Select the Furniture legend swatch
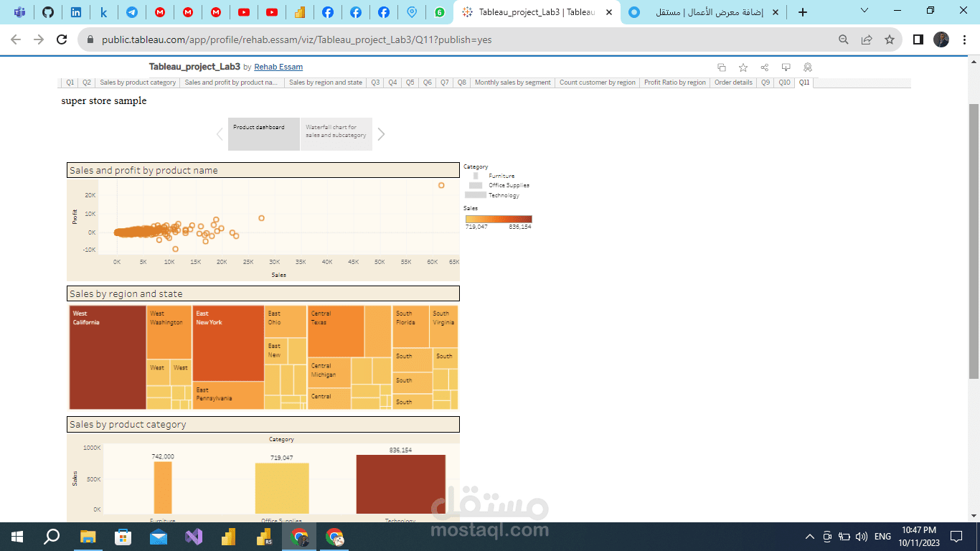980x551 pixels. tap(476, 176)
